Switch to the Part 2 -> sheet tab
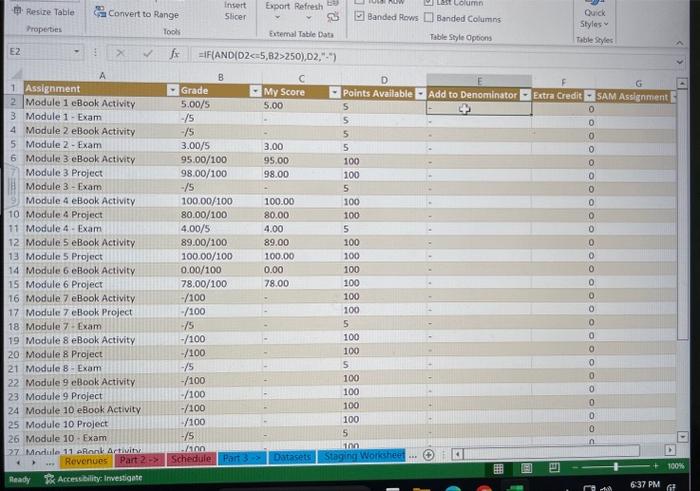This screenshot has height=491, width=700. 139,460
